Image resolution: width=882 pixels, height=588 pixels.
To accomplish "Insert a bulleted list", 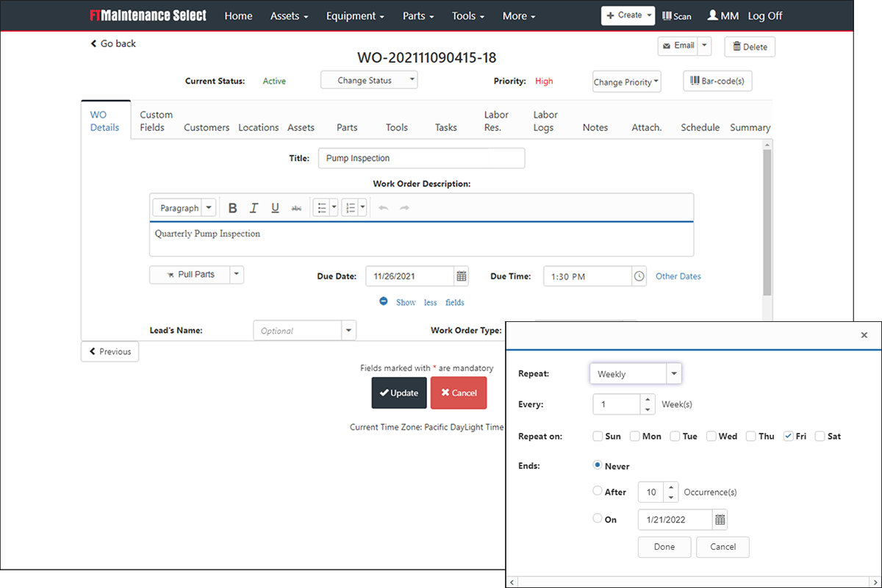I will click(321, 208).
